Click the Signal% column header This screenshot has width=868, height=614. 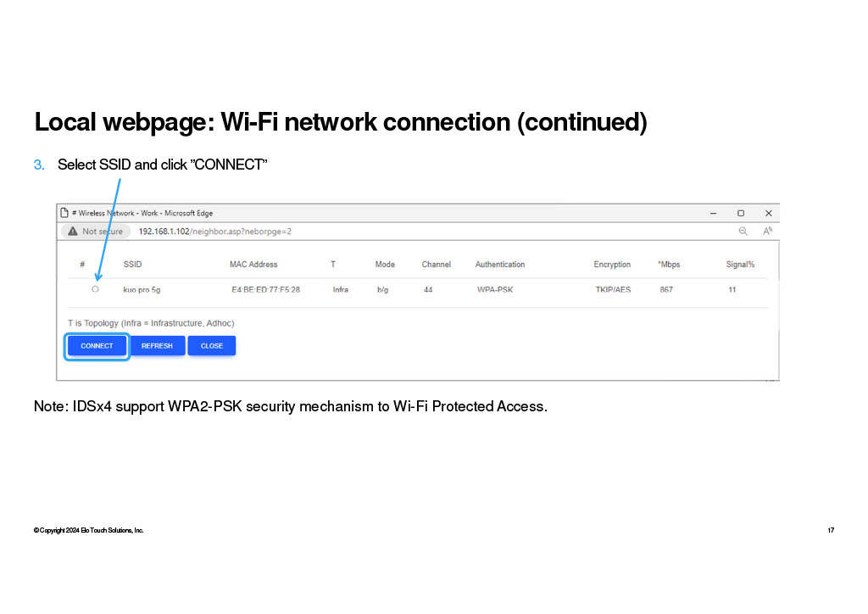coord(740,264)
